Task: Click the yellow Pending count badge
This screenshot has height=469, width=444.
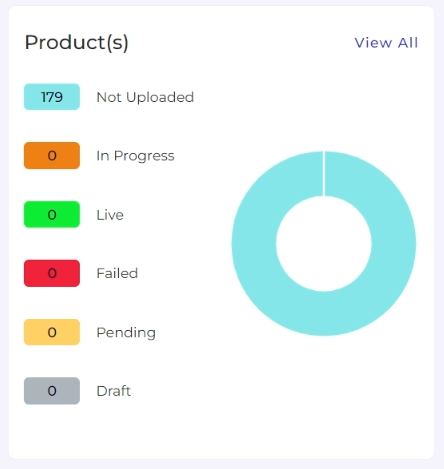Action: [x=52, y=332]
